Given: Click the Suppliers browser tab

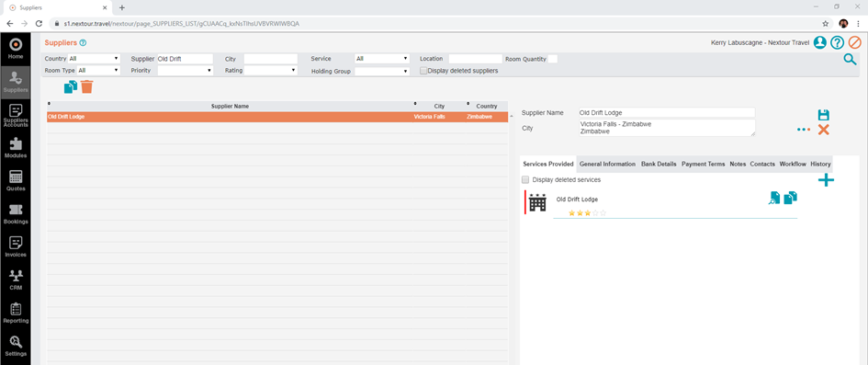Looking at the screenshot, I should pos(58,7).
